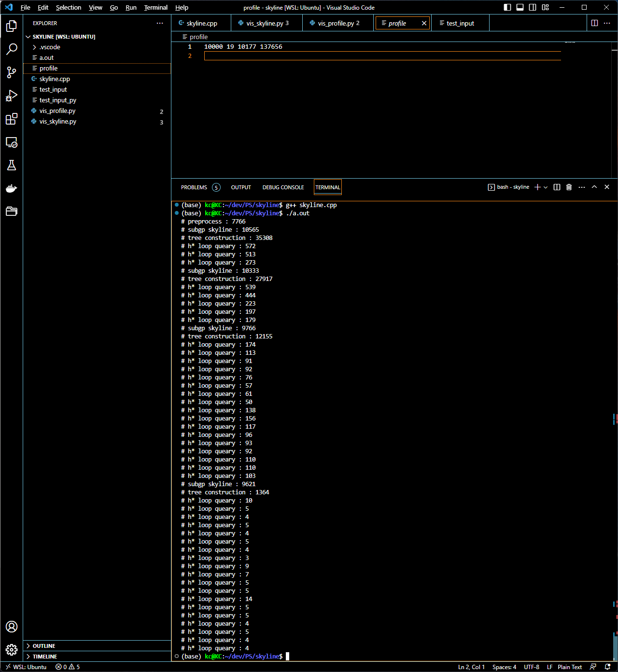
Task: Maximize the panel size with up chevron
Action: coord(594,187)
